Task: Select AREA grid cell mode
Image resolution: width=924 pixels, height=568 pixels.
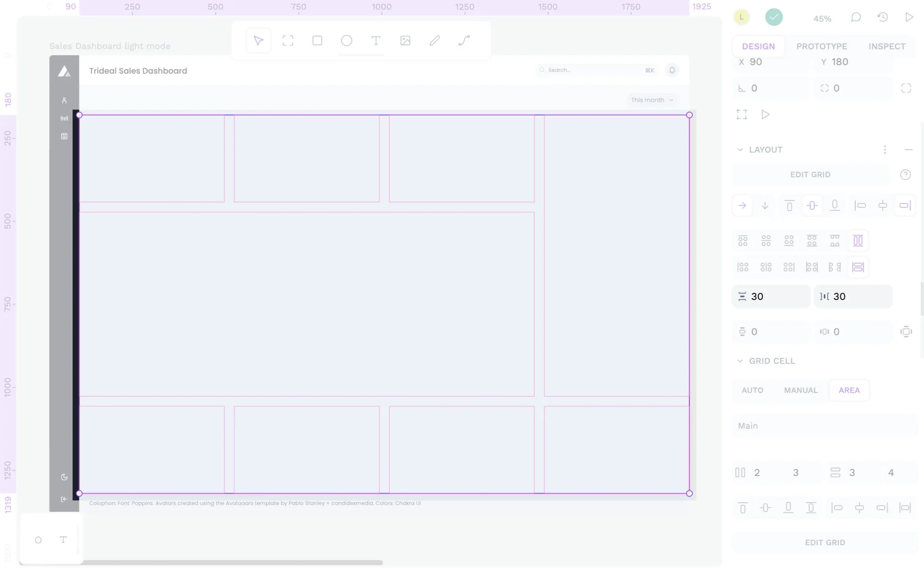Action: (849, 390)
